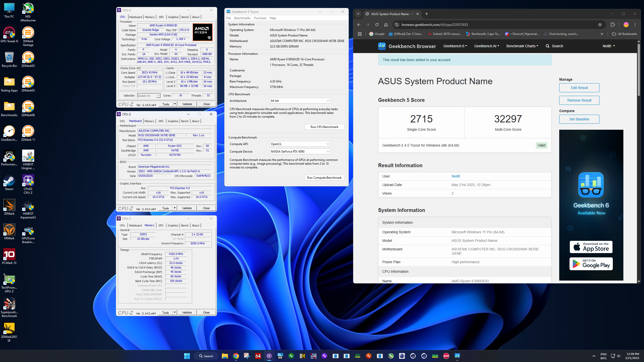Launch 3DMark Vantage desktop shortcut

(28, 37)
